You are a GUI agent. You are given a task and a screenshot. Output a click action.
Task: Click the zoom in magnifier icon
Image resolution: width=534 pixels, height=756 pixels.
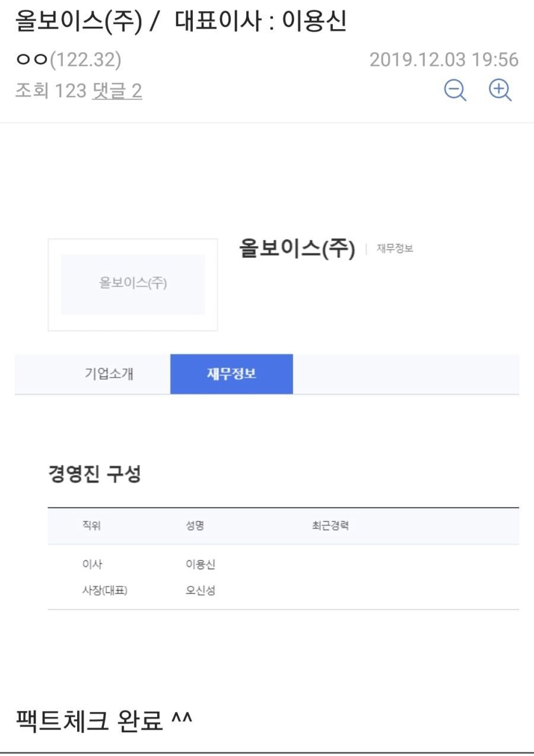click(500, 91)
